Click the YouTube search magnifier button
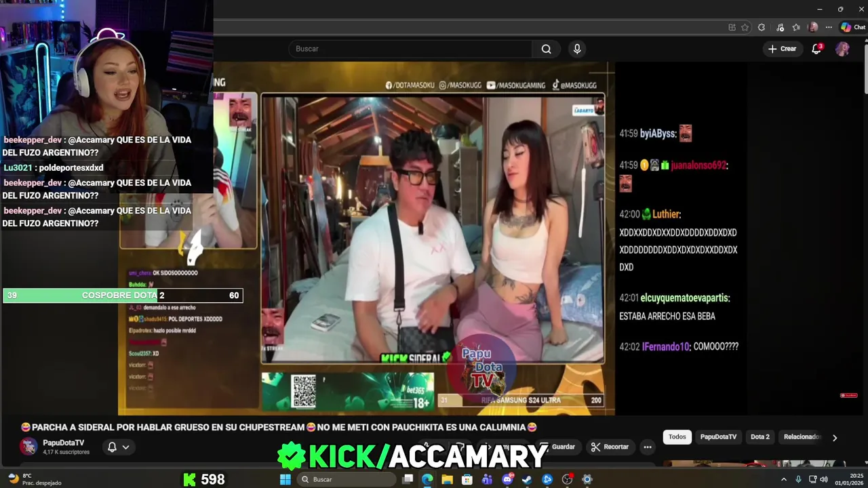868x488 pixels. click(x=546, y=49)
